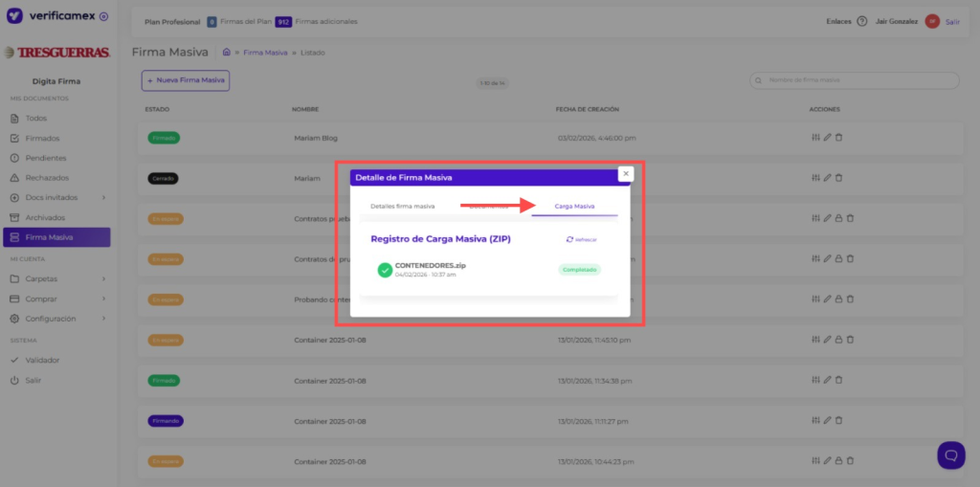Click the Refrescar refresh icon in modal
The image size is (980, 487).
pos(570,239)
